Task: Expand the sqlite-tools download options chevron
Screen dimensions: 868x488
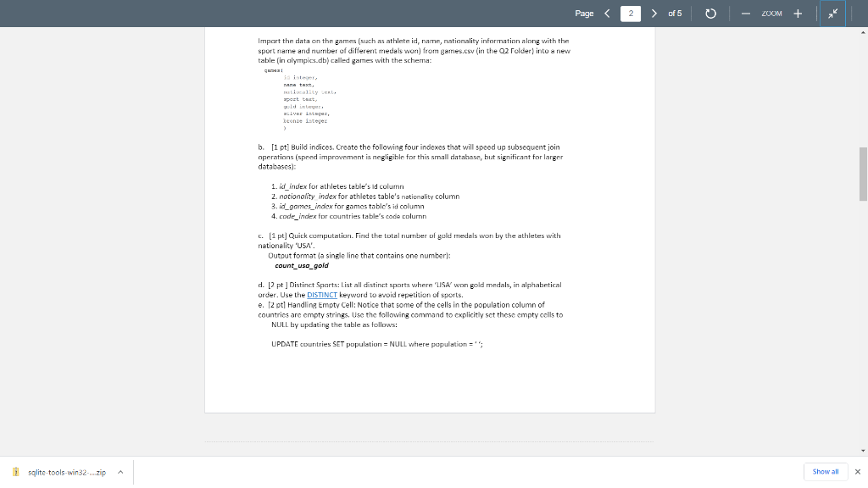Action: tap(118, 472)
